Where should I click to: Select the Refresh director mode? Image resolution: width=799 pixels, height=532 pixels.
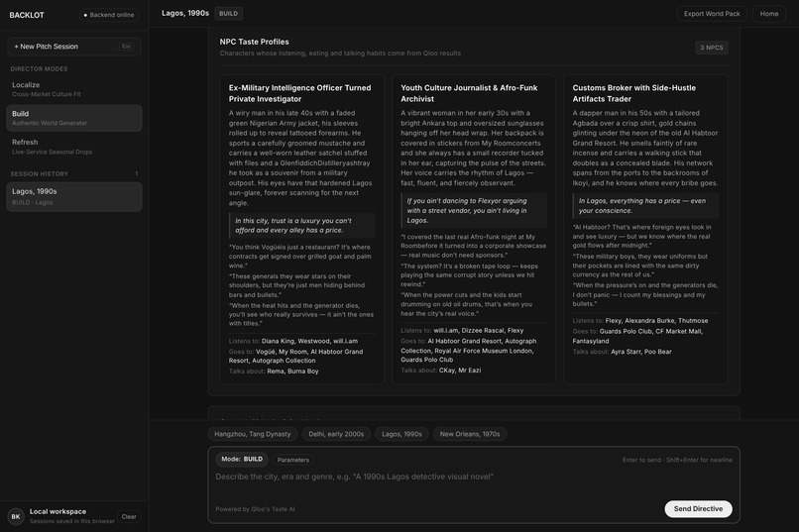pyautogui.click(x=74, y=147)
